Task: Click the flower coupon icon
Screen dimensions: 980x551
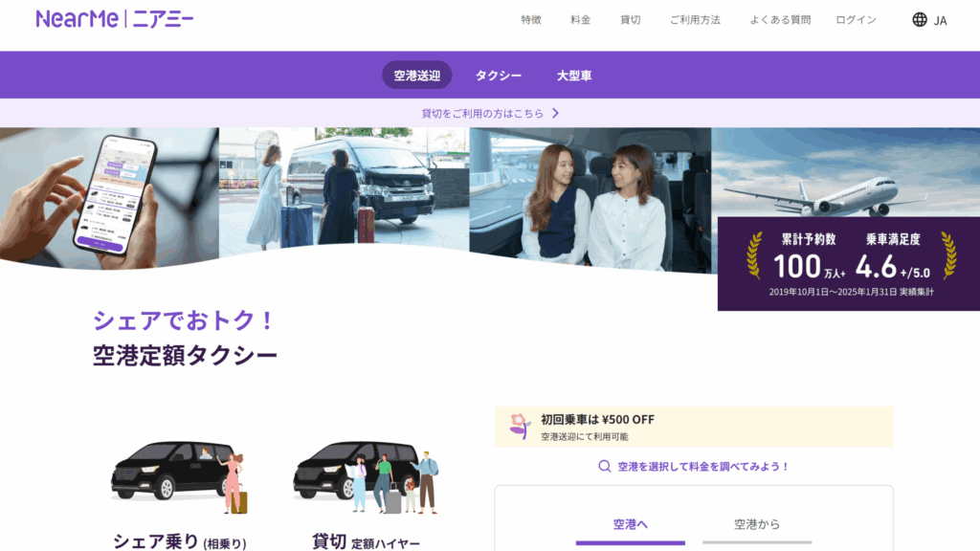Action: [x=520, y=427]
